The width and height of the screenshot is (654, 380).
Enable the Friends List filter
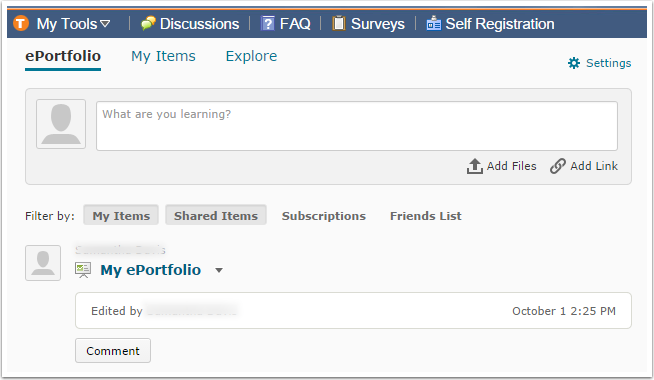coord(425,216)
